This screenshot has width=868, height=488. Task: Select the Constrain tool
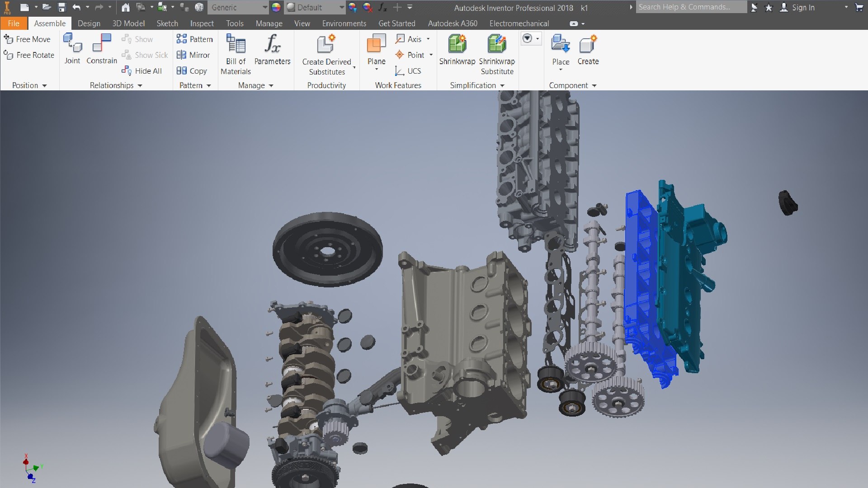[x=102, y=49]
